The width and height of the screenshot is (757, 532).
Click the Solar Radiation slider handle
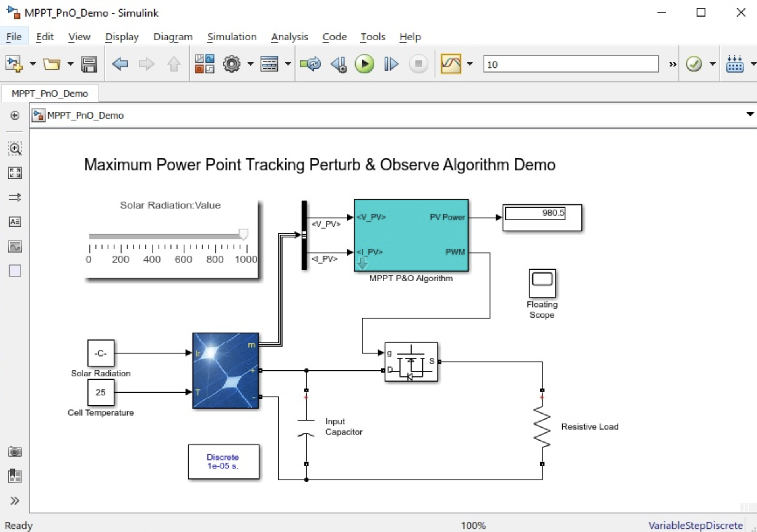243,234
